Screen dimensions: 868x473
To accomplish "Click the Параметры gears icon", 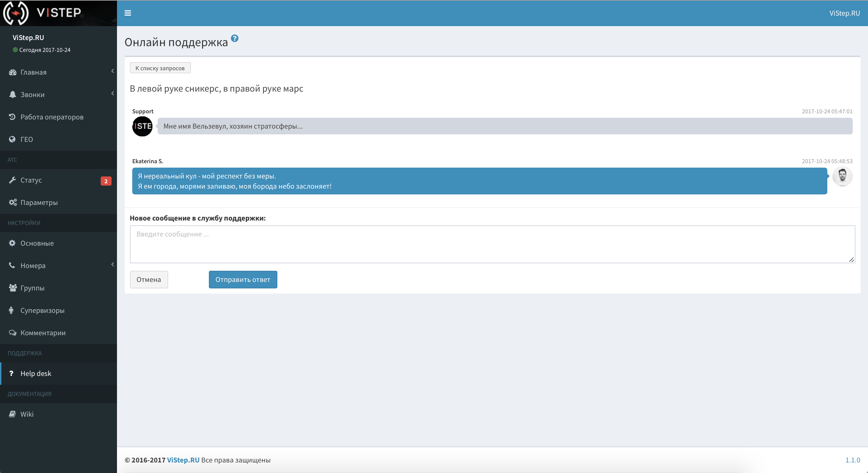I will [13, 202].
